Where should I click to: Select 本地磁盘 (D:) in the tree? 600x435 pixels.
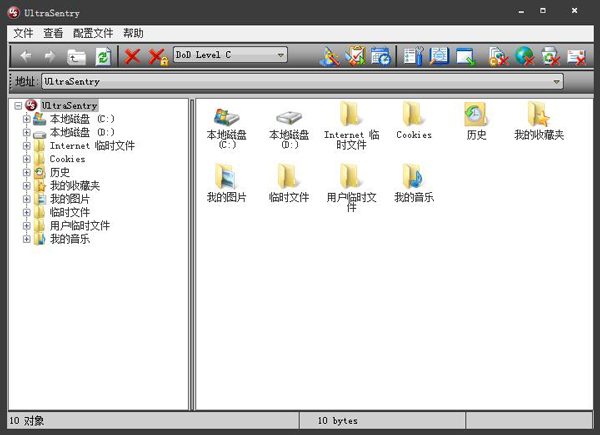coord(82,132)
